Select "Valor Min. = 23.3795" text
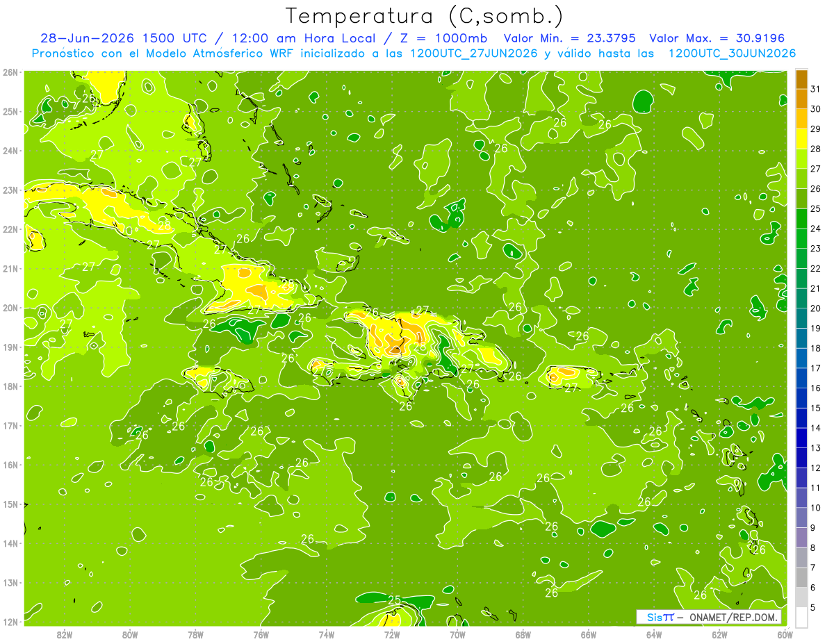The width and height of the screenshot is (834, 644). [x=570, y=38]
